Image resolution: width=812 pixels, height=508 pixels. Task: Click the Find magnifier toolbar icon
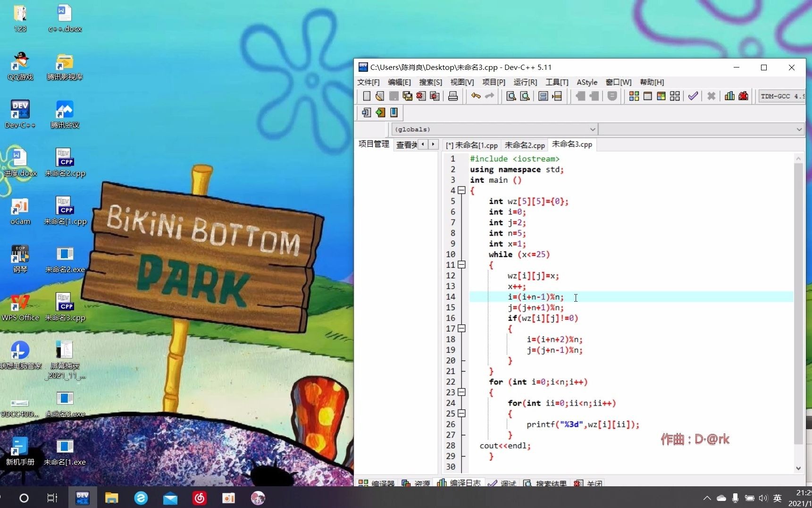(511, 96)
